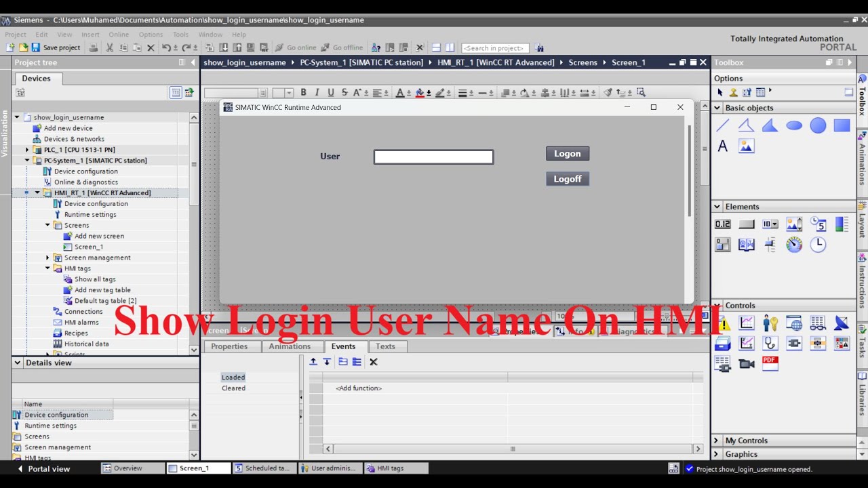Collapse the Elements toolbox section
The image size is (868, 488).
coord(717,207)
